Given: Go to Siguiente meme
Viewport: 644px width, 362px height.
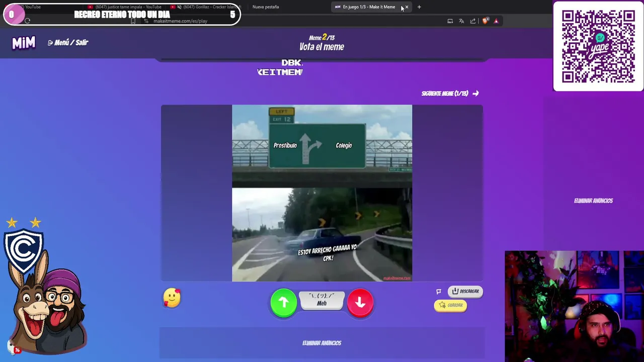Looking at the screenshot, I should coord(450,94).
